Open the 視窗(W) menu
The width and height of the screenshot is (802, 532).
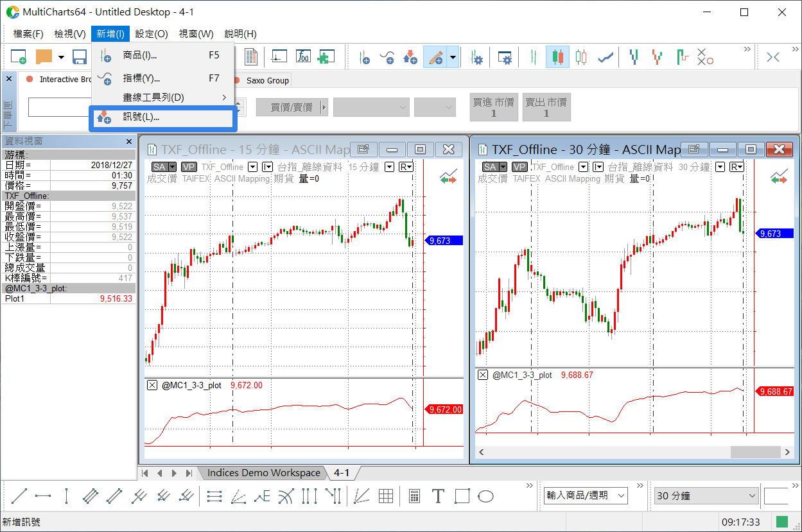tap(196, 34)
